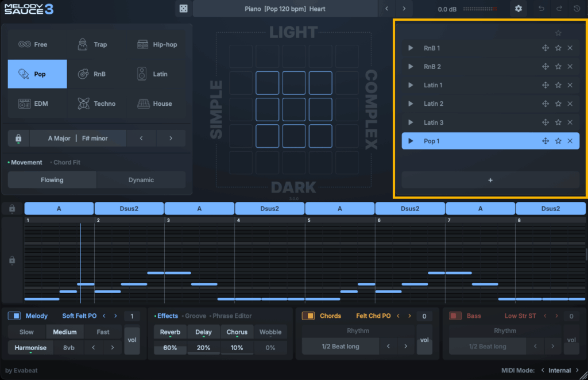
Task: Select previous melody sound Soft Felt PO
Action: click(x=105, y=316)
